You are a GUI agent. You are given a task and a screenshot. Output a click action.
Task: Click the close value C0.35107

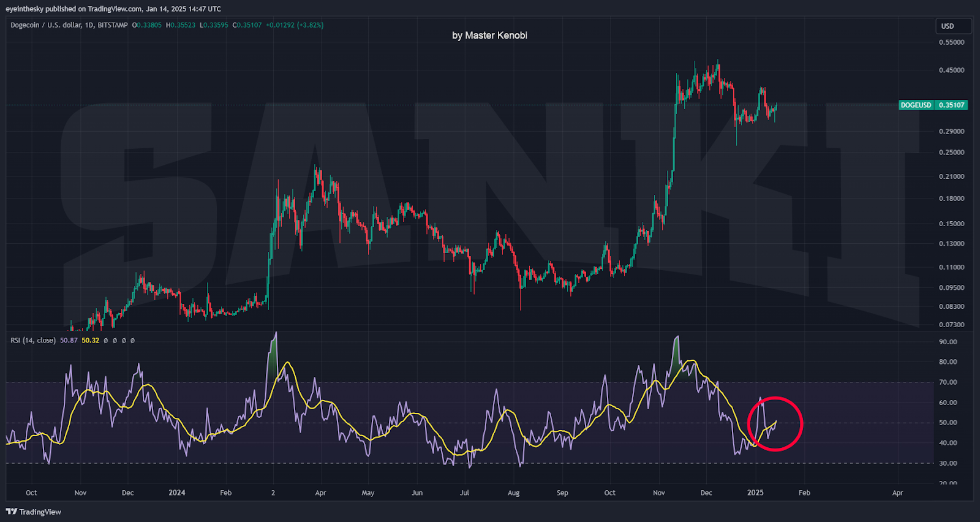(x=247, y=25)
